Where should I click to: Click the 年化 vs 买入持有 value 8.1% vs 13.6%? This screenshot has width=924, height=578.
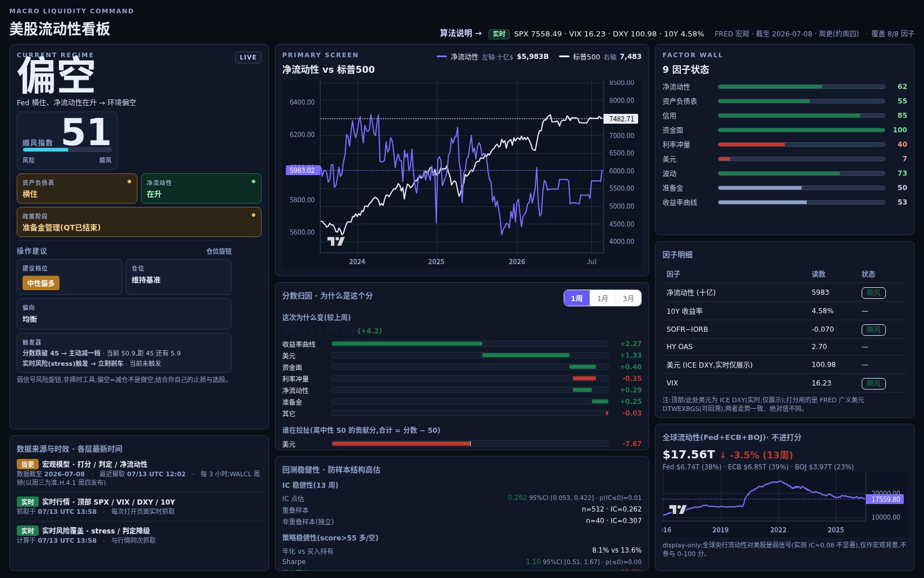pyautogui.click(x=617, y=550)
